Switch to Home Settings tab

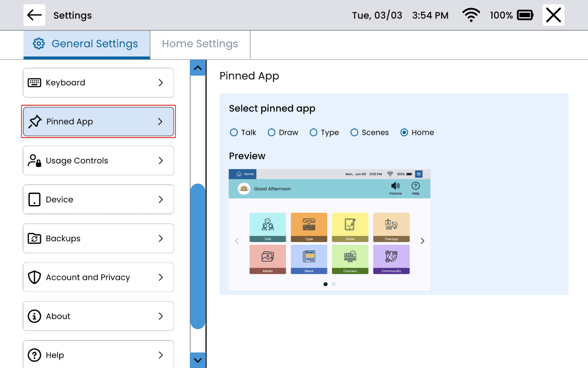200,44
